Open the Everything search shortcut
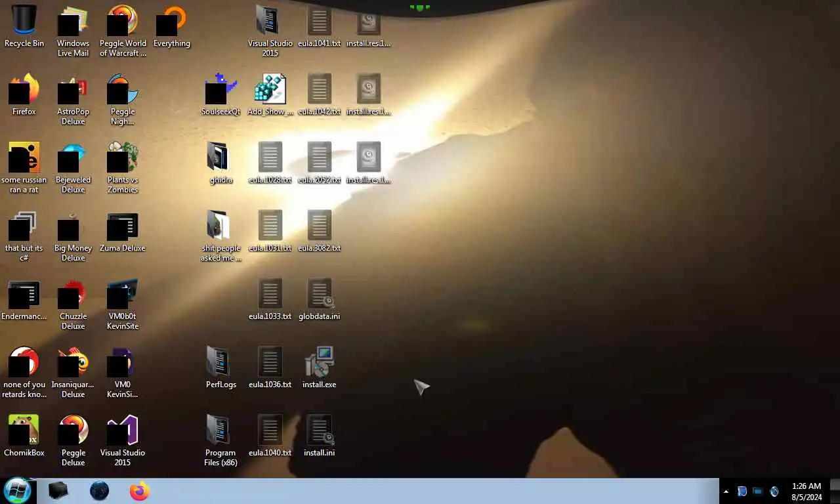The height and width of the screenshot is (504, 840). point(172,26)
